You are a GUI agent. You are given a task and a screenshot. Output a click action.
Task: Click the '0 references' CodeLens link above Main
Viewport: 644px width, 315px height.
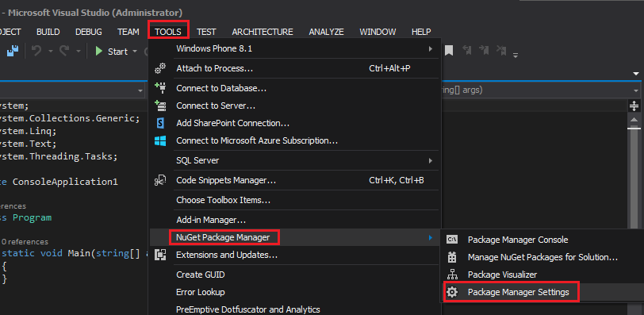coord(25,242)
